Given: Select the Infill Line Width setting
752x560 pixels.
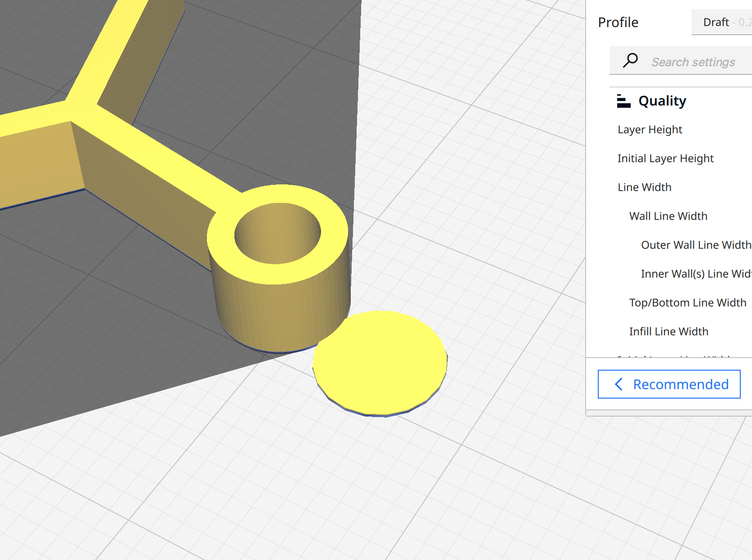Looking at the screenshot, I should pyautogui.click(x=669, y=331).
